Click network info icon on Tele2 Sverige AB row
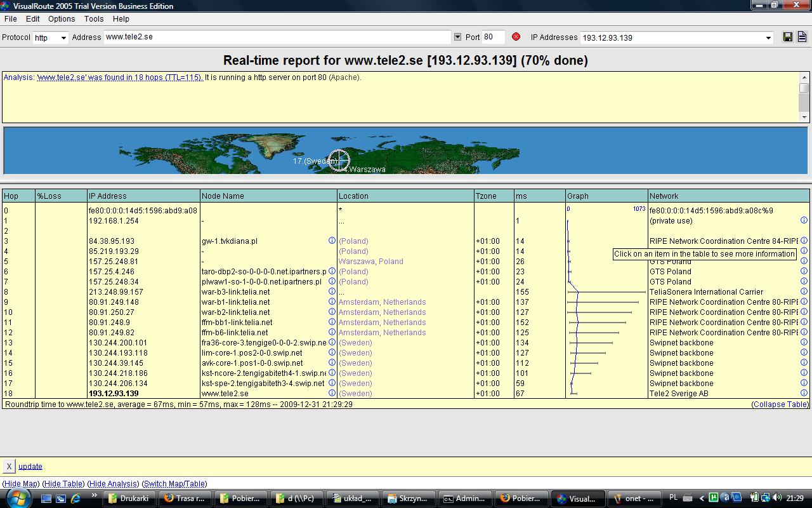This screenshot has height=508, width=812. tap(804, 393)
